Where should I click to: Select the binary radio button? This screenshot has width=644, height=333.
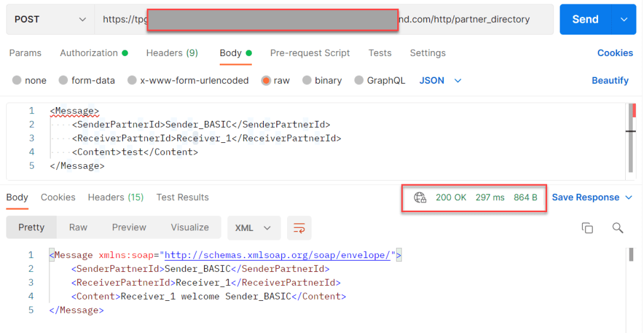[x=307, y=81]
